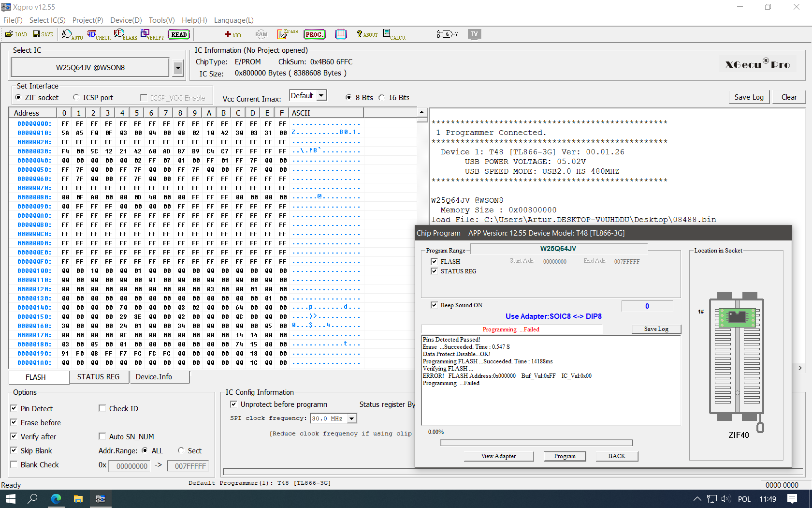Uncheck the Erase before option
The image size is (812, 508).
14,422
